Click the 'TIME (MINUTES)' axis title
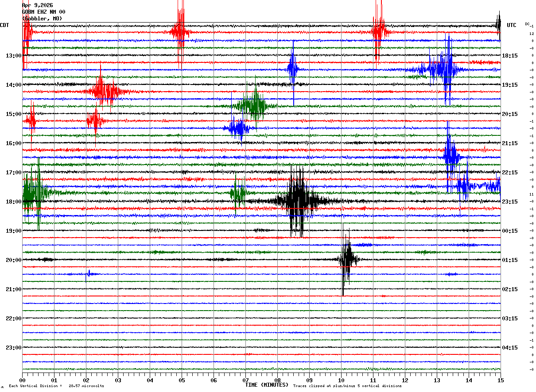536x392 pixels. (267, 385)
